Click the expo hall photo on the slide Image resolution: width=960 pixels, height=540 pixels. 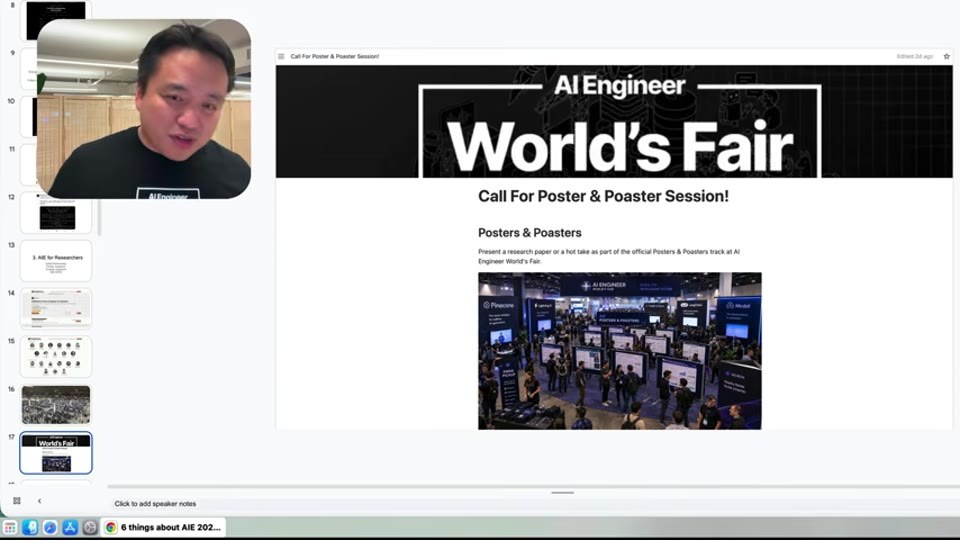click(620, 351)
